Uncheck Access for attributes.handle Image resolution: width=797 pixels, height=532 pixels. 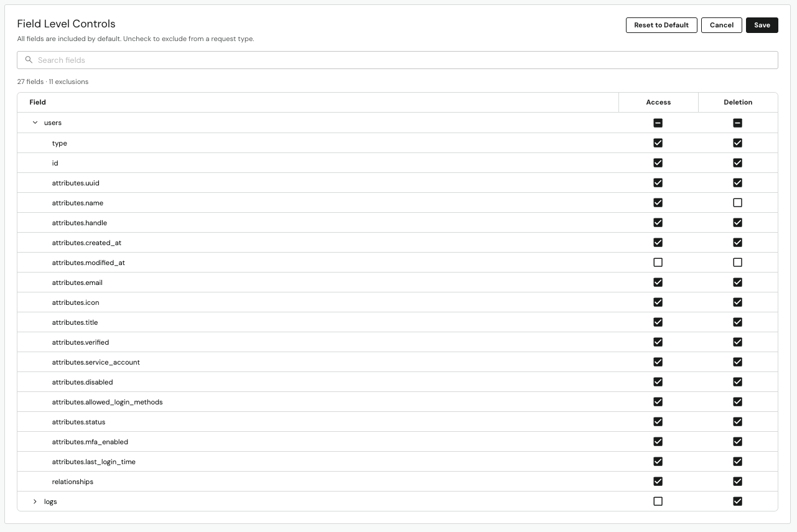click(x=658, y=223)
